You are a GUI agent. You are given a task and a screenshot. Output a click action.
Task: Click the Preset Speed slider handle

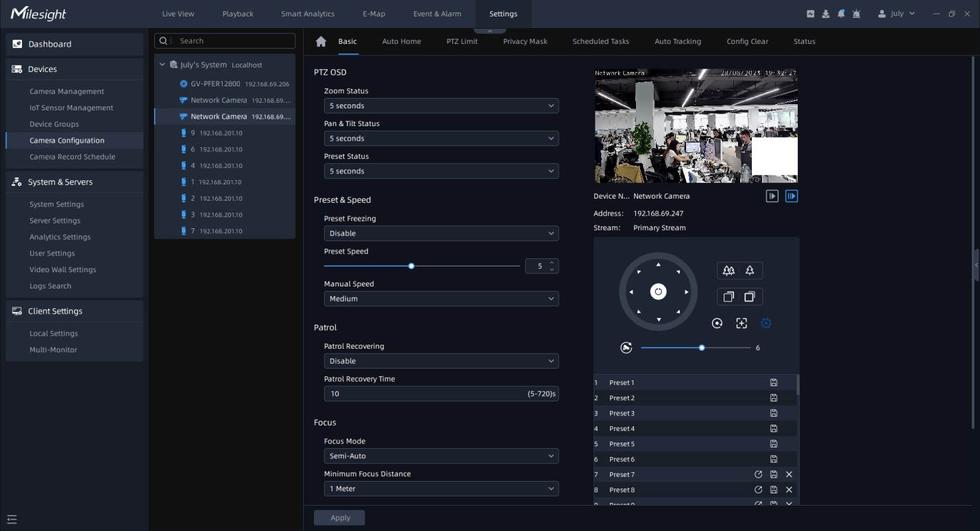pyautogui.click(x=411, y=266)
